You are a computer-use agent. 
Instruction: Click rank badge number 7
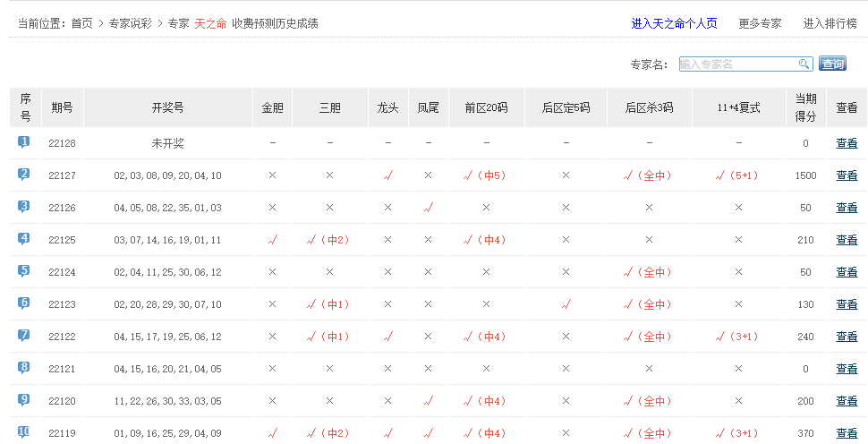(x=24, y=336)
